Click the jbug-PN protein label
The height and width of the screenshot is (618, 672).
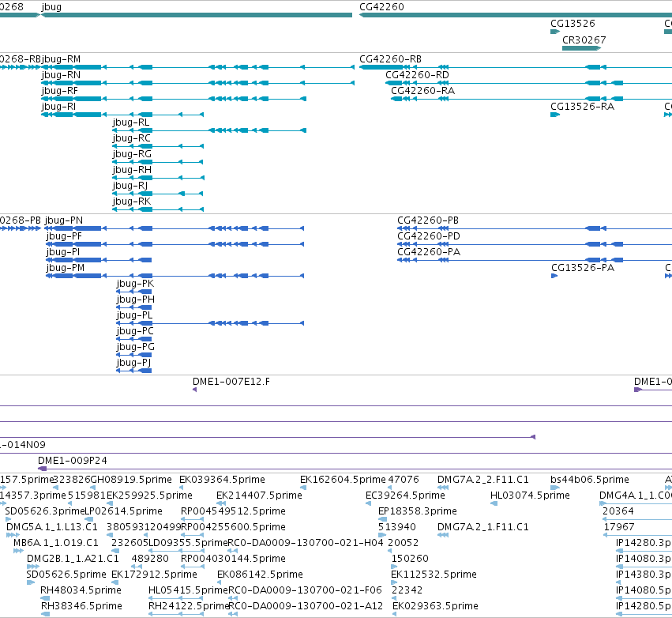(64, 220)
